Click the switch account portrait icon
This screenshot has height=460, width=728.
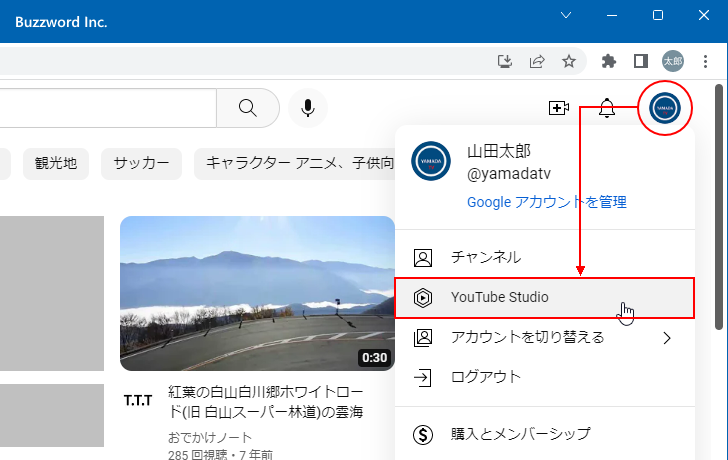click(x=423, y=338)
